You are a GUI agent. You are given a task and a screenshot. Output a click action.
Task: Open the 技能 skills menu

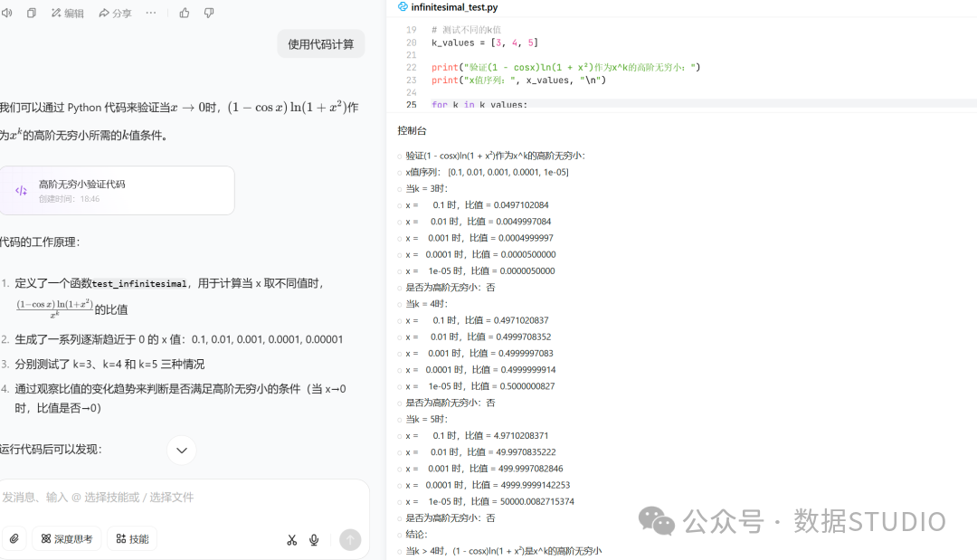[132, 539]
